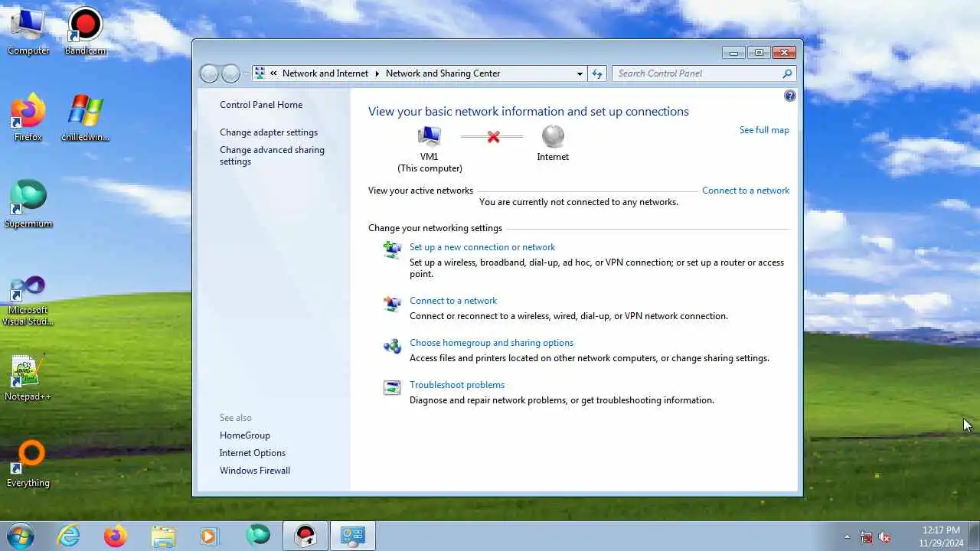Open the Troubleshoot problems link
Screen dimensions: 980x551
[457, 385]
